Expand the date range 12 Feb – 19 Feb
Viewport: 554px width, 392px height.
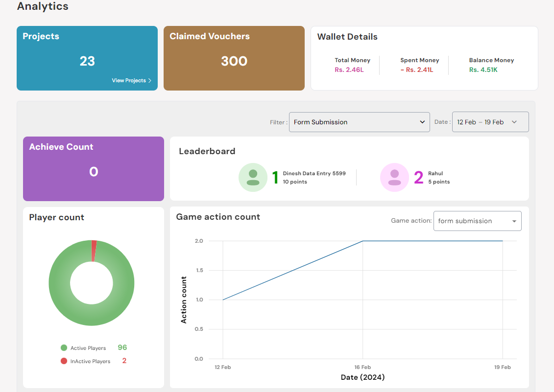pyautogui.click(x=490, y=122)
